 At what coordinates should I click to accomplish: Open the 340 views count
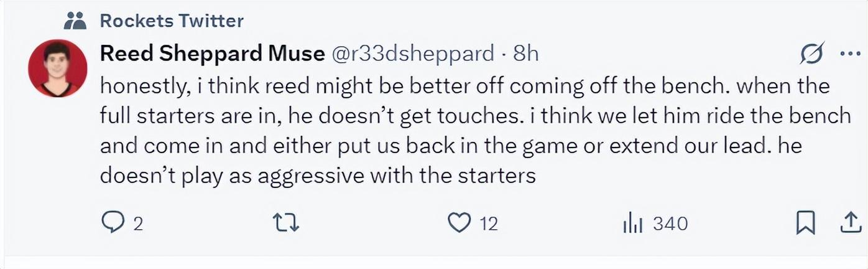(670, 224)
